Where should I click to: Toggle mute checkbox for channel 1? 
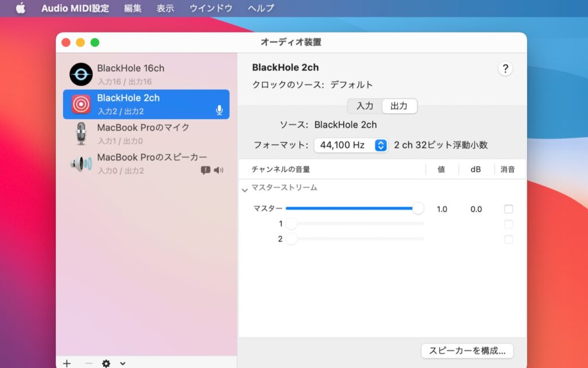(x=508, y=224)
